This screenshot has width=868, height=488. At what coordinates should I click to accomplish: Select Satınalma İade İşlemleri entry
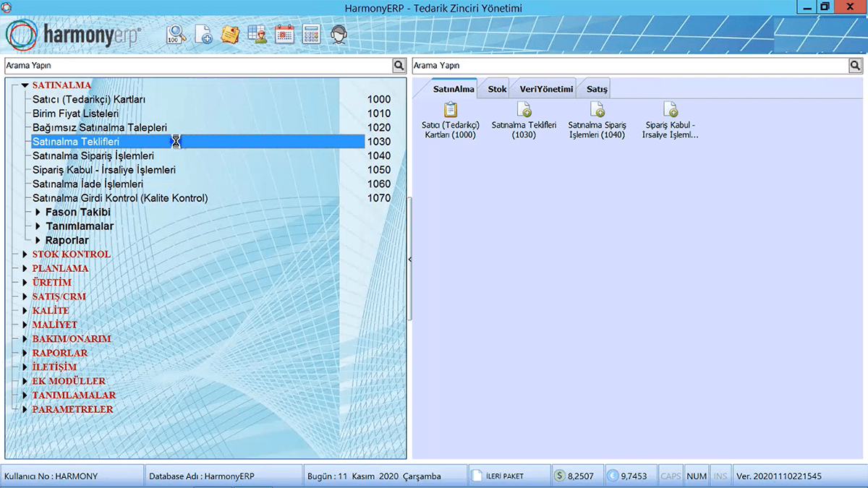(88, 184)
